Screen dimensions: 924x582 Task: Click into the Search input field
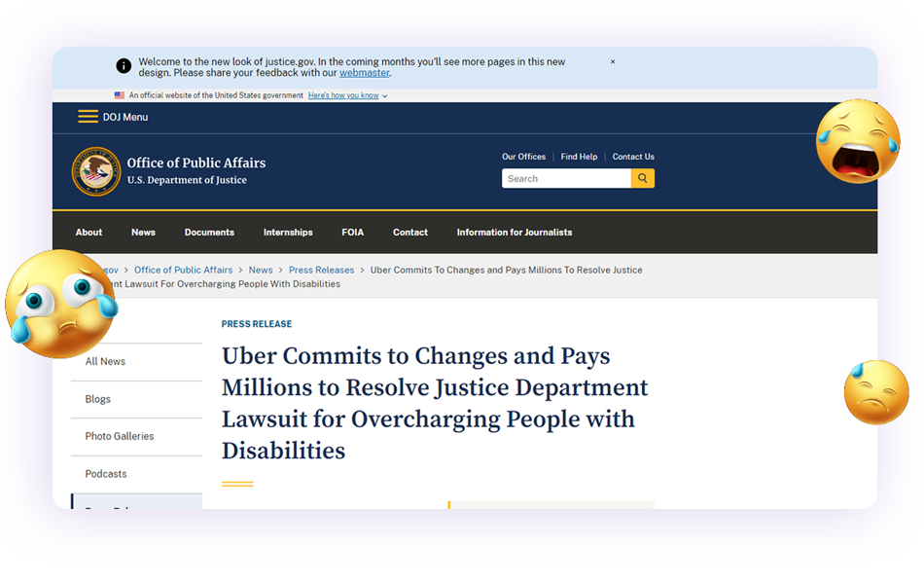click(x=566, y=179)
